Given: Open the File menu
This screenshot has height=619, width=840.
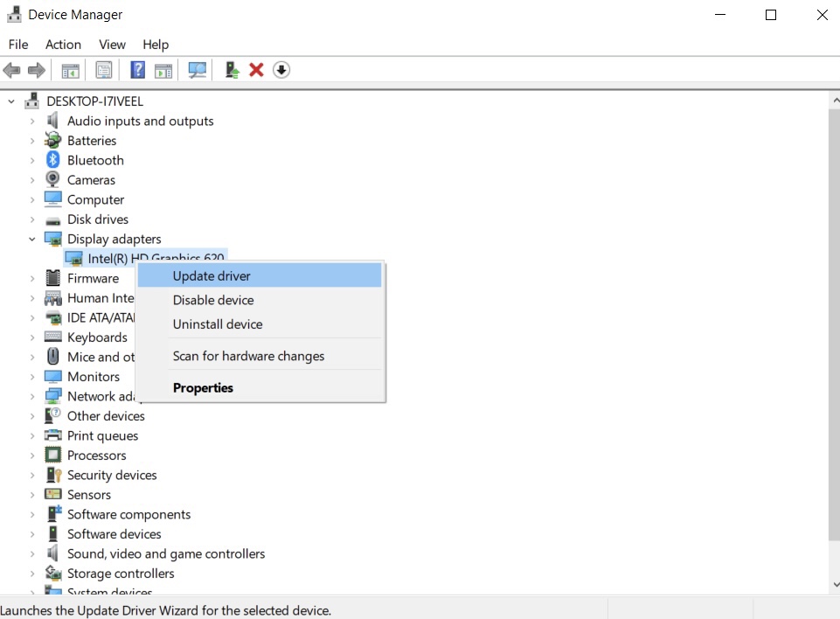Looking at the screenshot, I should click(x=18, y=45).
